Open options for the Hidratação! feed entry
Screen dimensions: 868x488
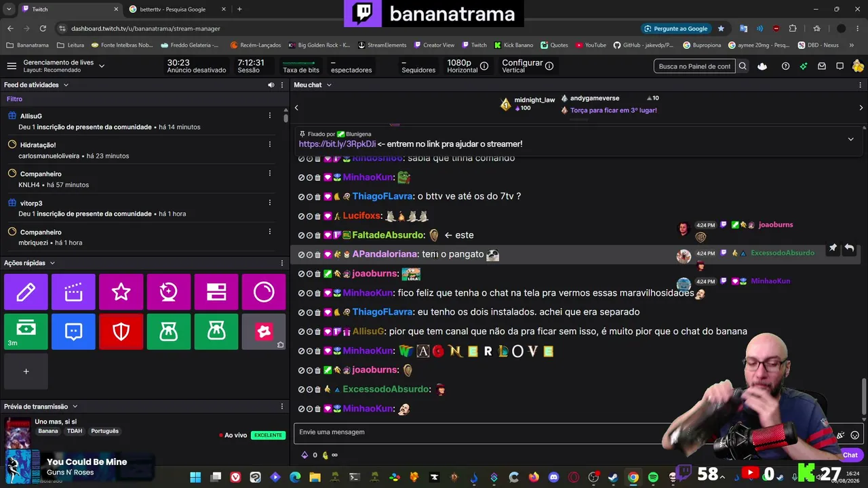point(270,144)
